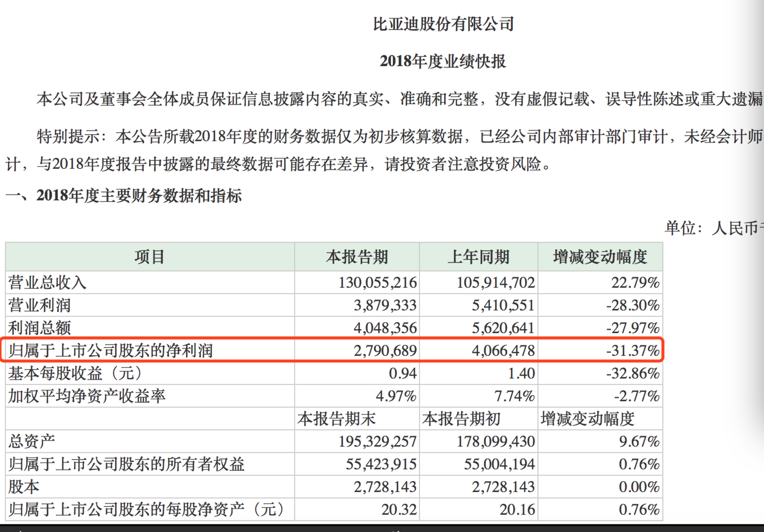Select the 总资产 row label

pyautogui.click(x=32, y=441)
